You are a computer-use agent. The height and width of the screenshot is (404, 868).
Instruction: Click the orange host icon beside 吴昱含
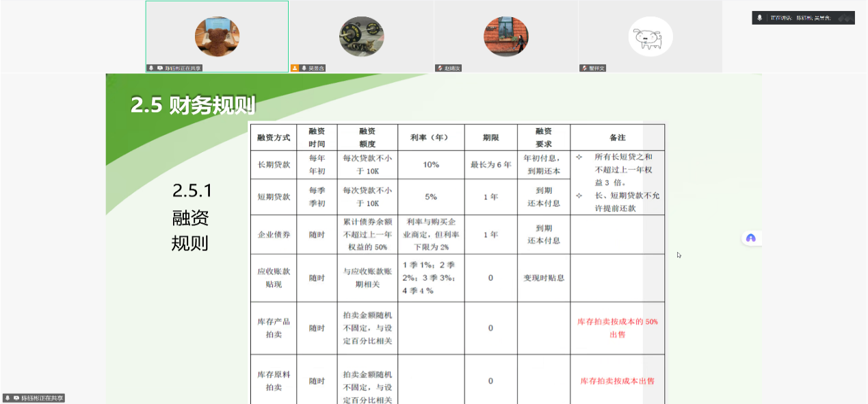click(x=295, y=68)
